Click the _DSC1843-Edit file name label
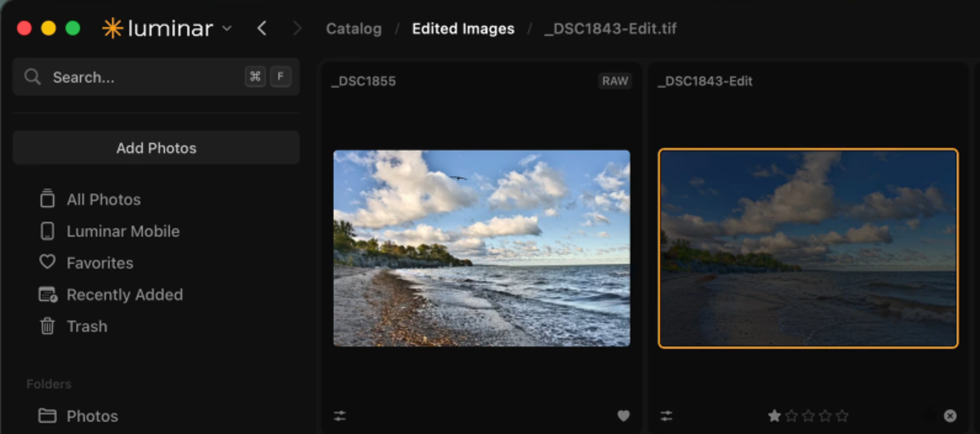This screenshot has width=980, height=434. click(x=706, y=81)
